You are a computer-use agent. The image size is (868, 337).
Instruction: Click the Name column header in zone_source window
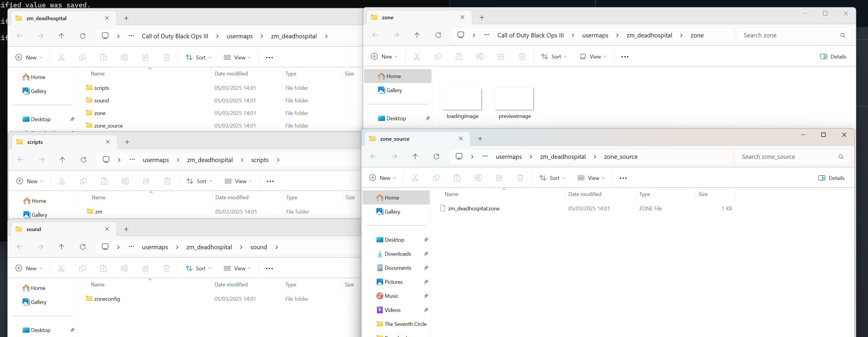(451, 194)
